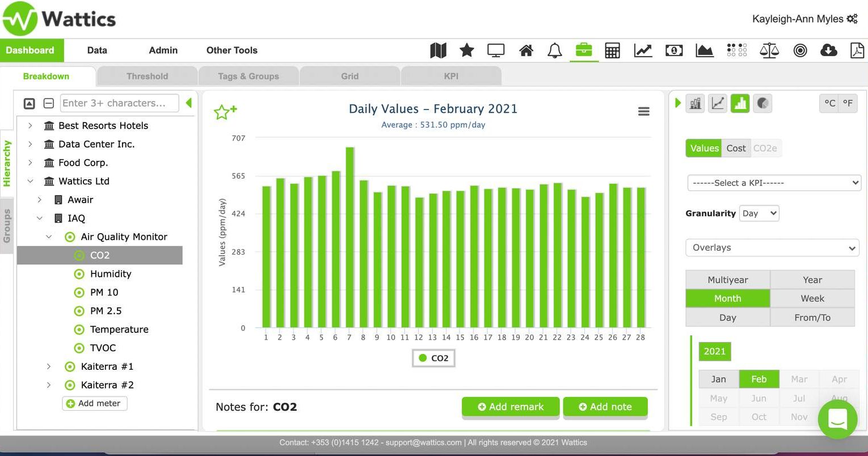
Task: Click the balance scales icon
Action: [x=769, y=50]
